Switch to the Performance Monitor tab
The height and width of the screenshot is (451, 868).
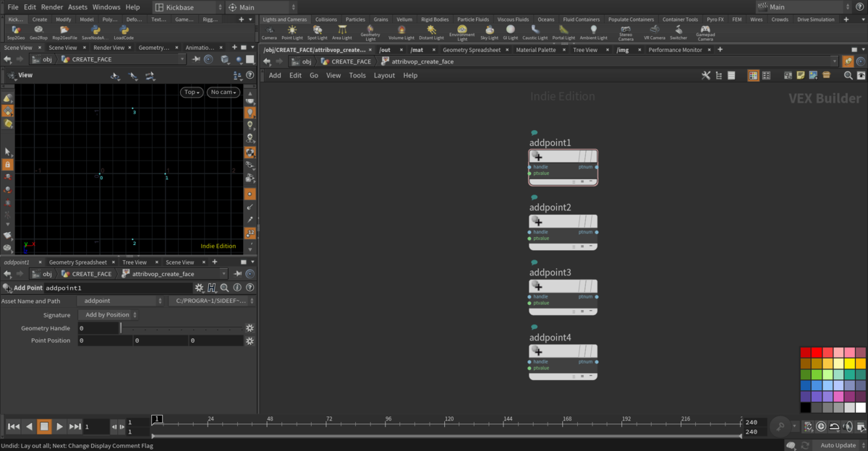[x=675, y=50]
